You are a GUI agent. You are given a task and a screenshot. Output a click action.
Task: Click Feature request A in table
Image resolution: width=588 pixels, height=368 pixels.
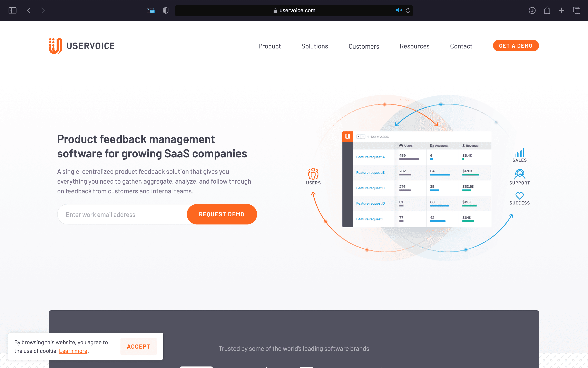tap(371, 157)
